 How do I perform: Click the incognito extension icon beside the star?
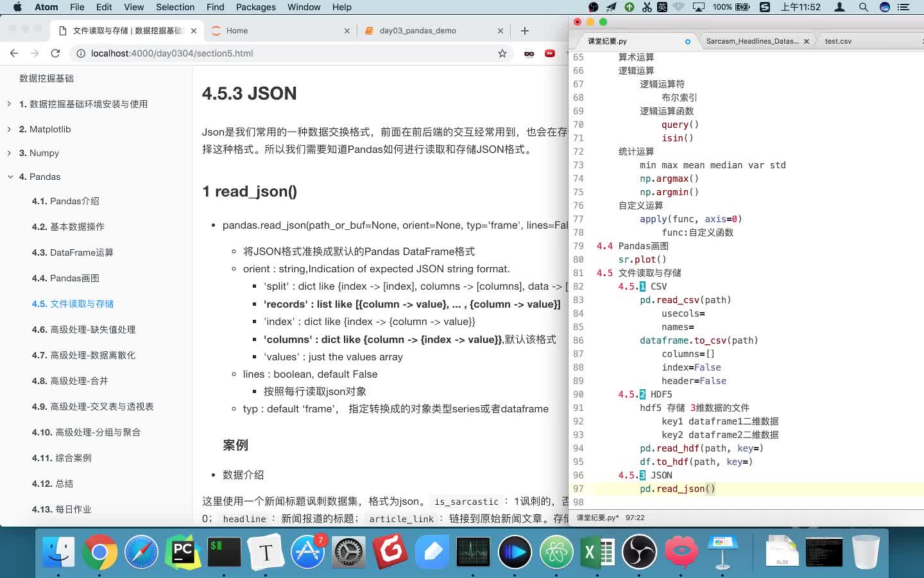528,53
